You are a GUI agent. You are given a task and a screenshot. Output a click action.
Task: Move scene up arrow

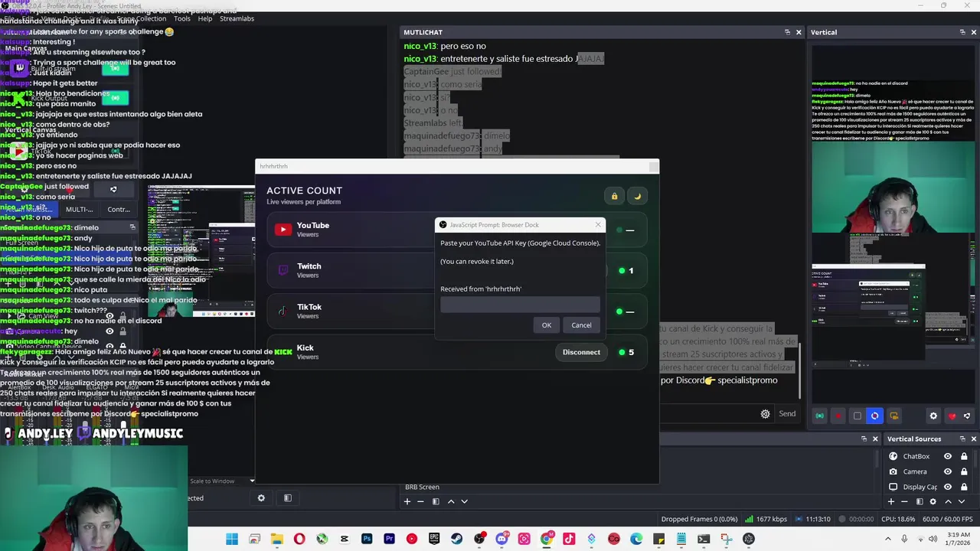(x=451, y=501)
